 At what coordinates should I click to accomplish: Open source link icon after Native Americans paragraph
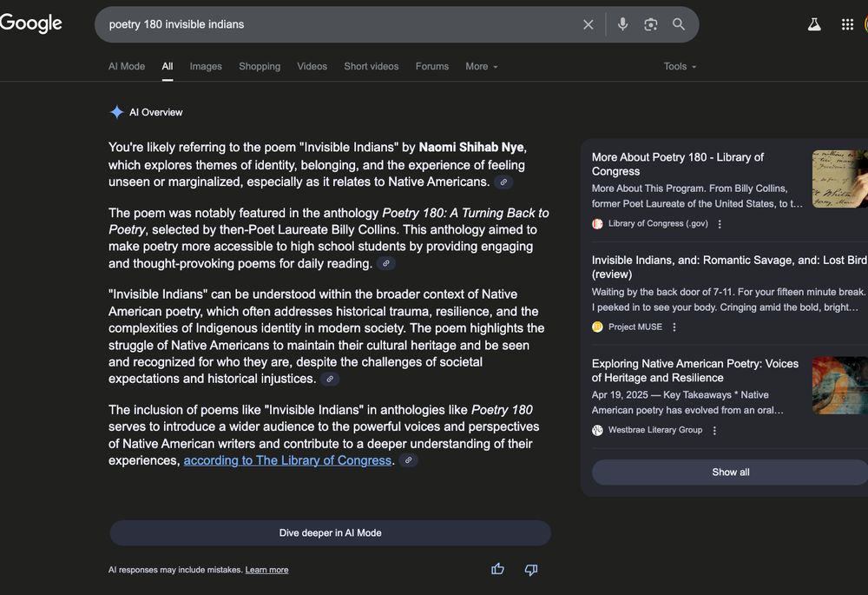pyautogui.click(x=503, y=182)
